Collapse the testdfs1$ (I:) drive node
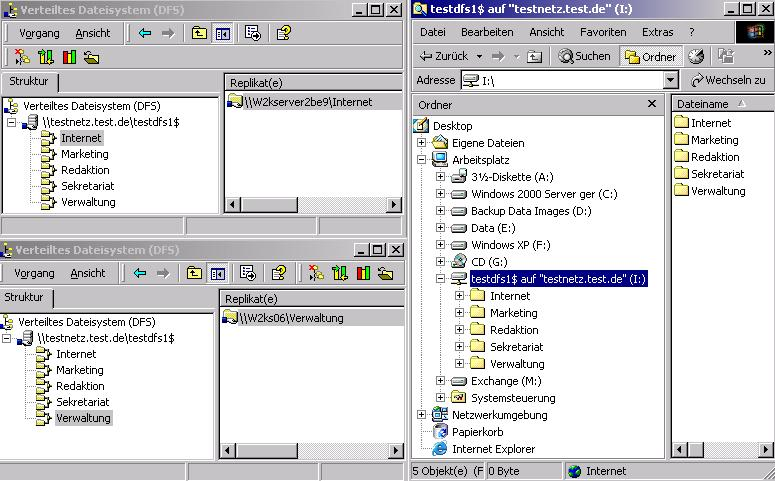Image resolution: width=775 pixels, height=481 pixels. coord(440,279)
